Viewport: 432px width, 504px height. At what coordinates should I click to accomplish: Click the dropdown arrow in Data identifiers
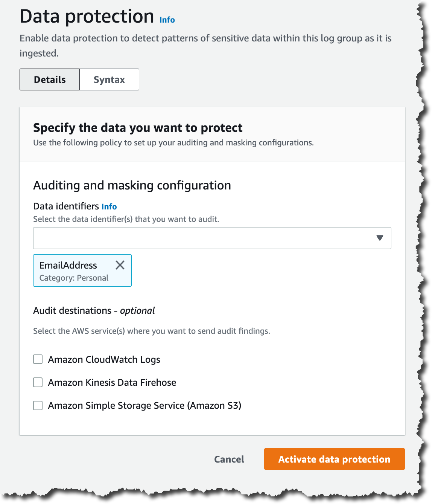click(x=380, y=238)
